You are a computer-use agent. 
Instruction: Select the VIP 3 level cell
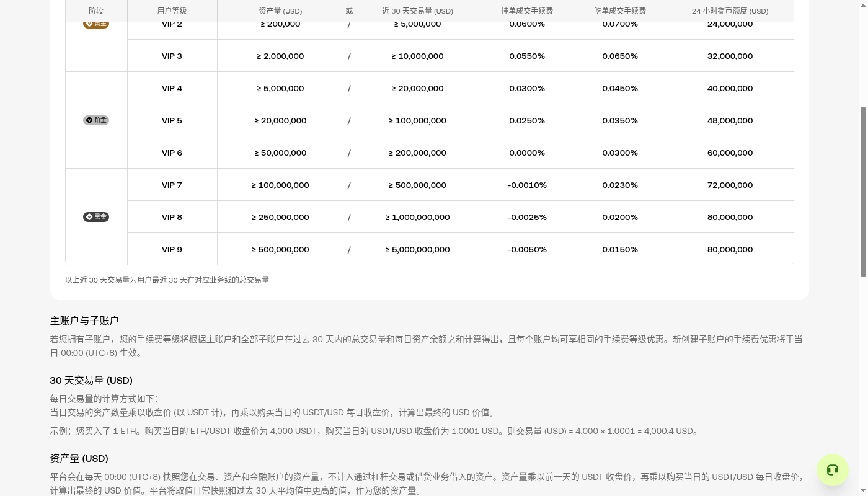(172, 56)
